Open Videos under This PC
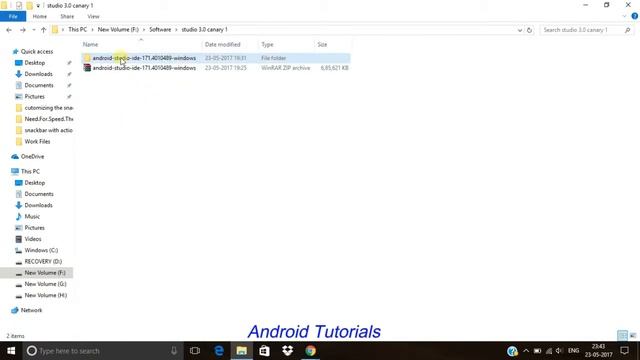The image size is (640, 360). coord(33,239)
